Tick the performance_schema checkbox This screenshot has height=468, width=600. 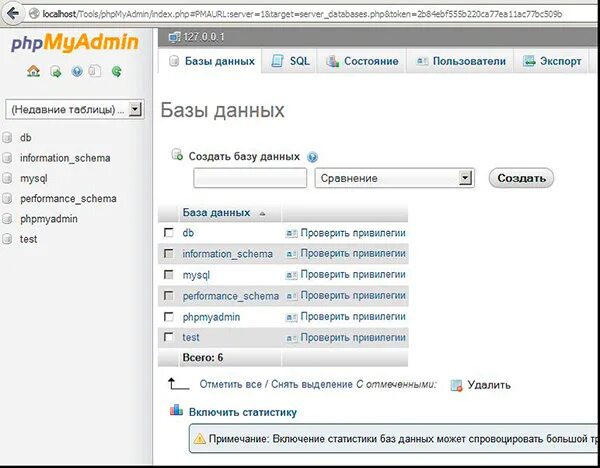coord(168,295)
